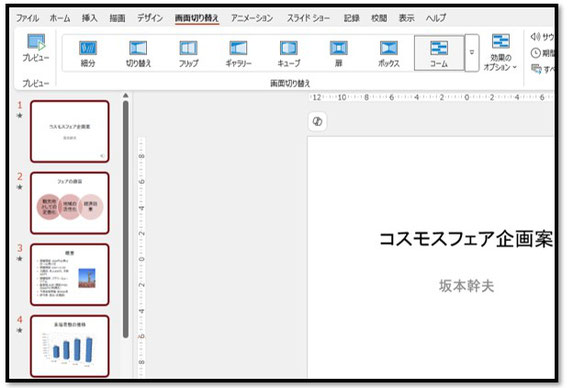573x388 pixels.
Task: Open the デザイン tab
Action: click(150, 18)
